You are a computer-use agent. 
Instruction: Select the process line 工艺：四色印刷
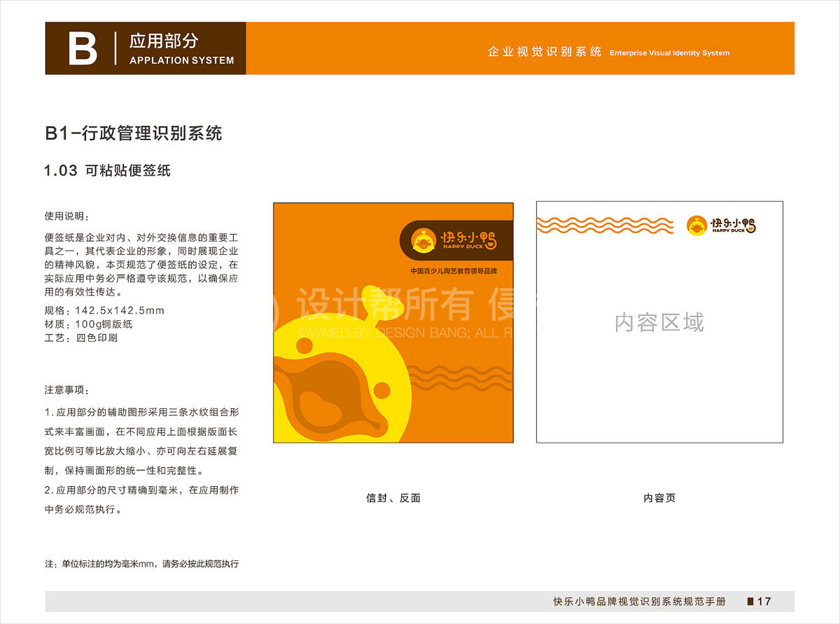[x=81, y=338]
